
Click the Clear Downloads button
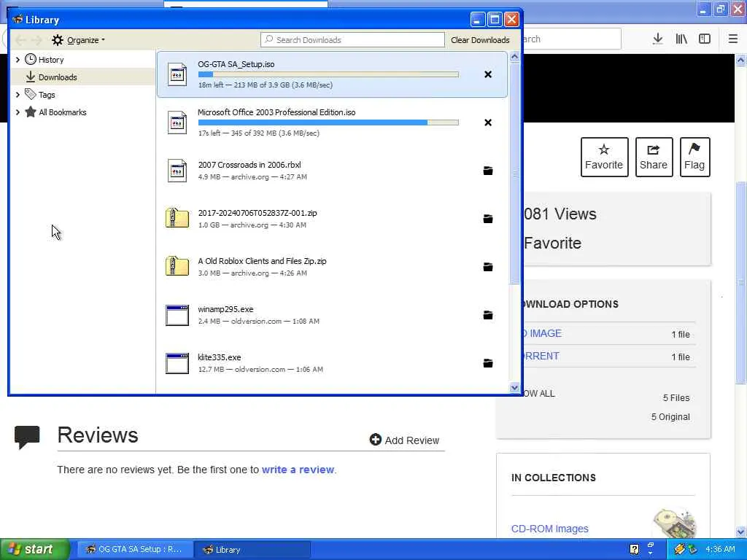[x=480, y=40]
